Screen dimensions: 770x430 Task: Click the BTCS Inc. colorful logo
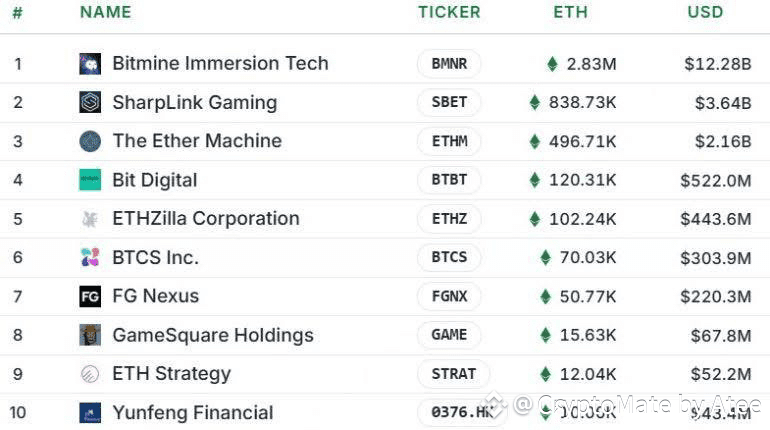click(90, 257)
